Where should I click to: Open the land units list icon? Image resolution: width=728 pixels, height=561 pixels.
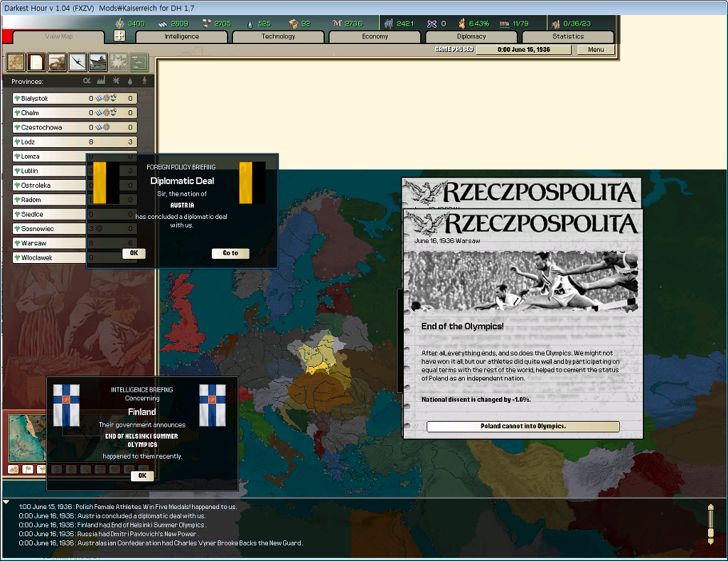(x=57, y=63)
